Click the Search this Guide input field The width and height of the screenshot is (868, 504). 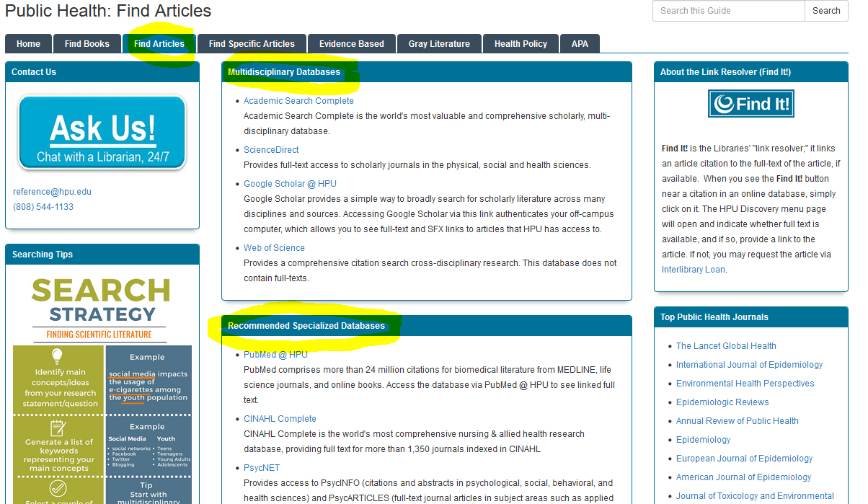point(728,11)
